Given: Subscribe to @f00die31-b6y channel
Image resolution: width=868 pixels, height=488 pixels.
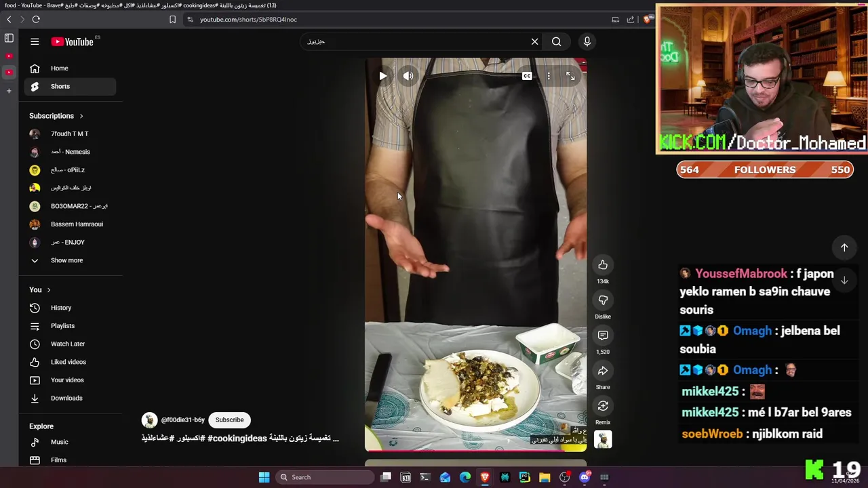Looking at the screenshot, I should (x=229, y=420).
